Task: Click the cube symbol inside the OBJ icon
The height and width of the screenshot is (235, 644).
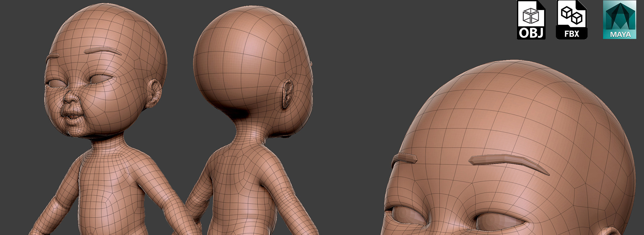Action: [x=531, y=15]
